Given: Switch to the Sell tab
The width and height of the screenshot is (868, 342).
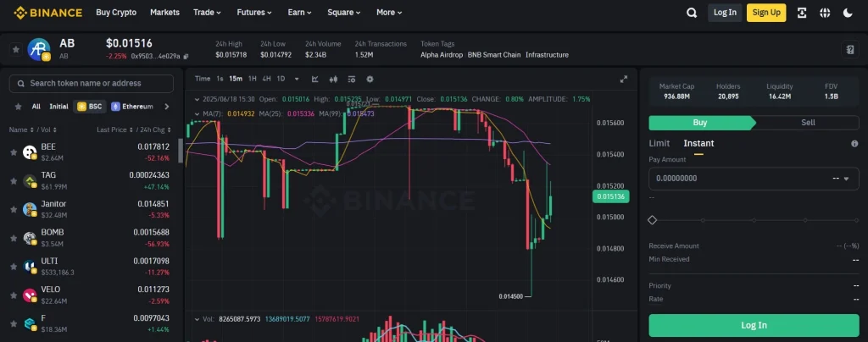Looking at the screenshot, I should 808,122.
